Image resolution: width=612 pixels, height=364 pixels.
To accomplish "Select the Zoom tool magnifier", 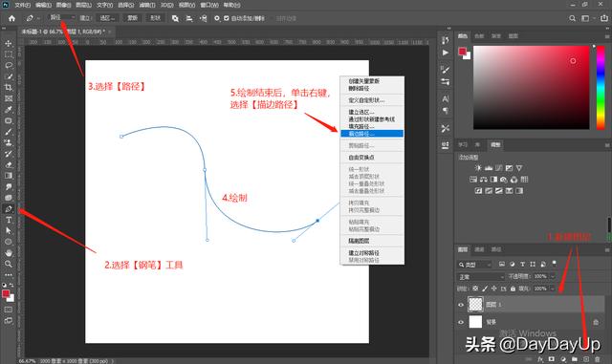I will coord(9,264).
